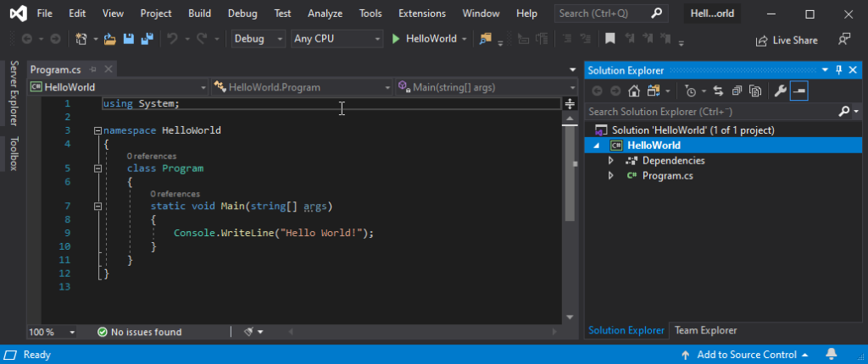The width and height of the screenshot is (868, 364).
Task: Click Collapse All in Solution Explorer toolbar
Action: coord(736,91)
